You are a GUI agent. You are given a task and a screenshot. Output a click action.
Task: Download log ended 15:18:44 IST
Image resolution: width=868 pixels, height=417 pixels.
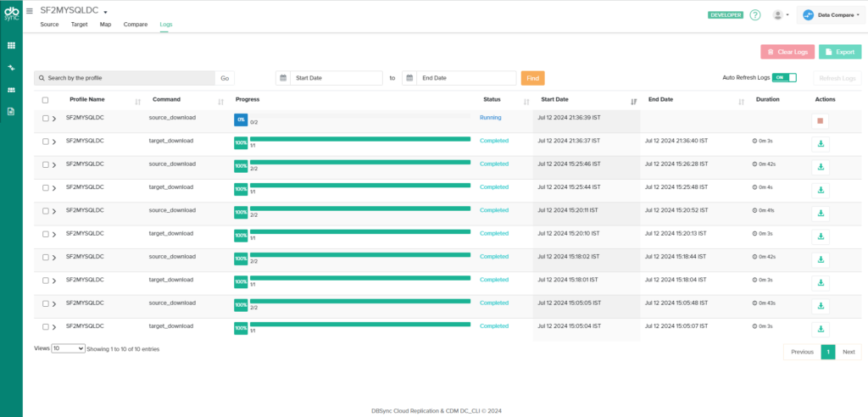coord(821,260)
